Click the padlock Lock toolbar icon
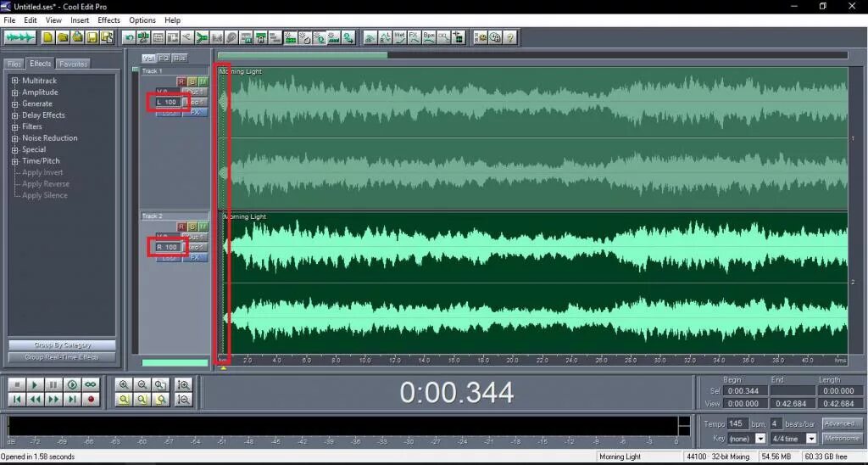 click(260, 37)
